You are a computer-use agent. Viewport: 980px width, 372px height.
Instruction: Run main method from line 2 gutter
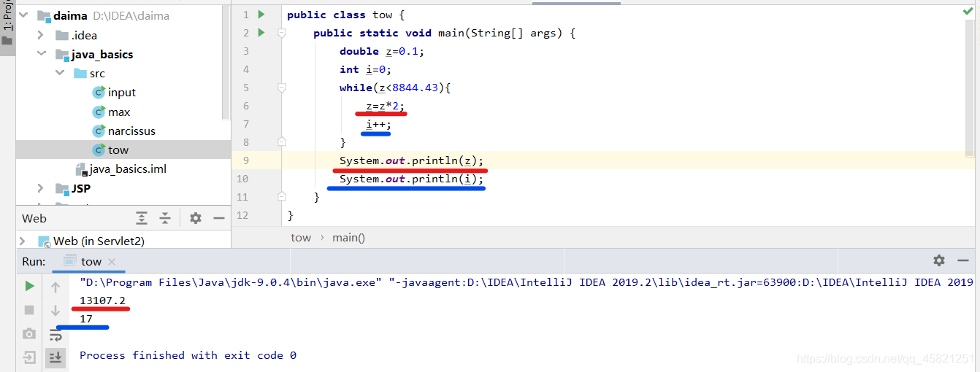tap(261, 33)
